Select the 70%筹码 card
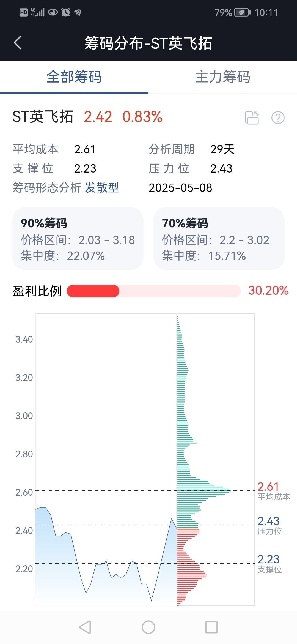Image resolution: width=297 pixels, height=644 pixels. point(219,238)
